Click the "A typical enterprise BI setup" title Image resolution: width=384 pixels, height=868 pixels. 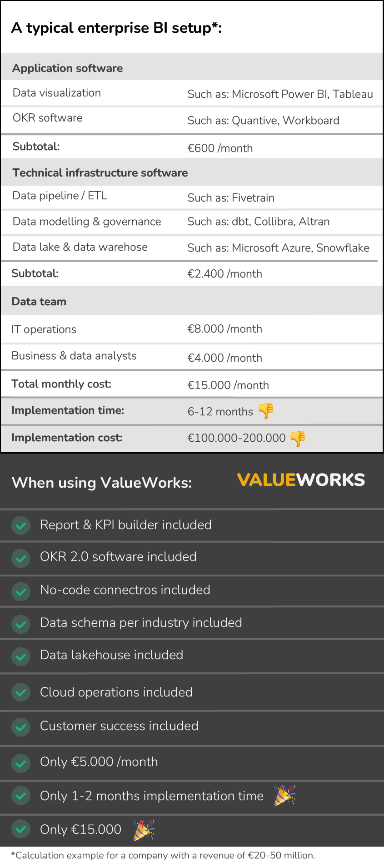point(116,28)
